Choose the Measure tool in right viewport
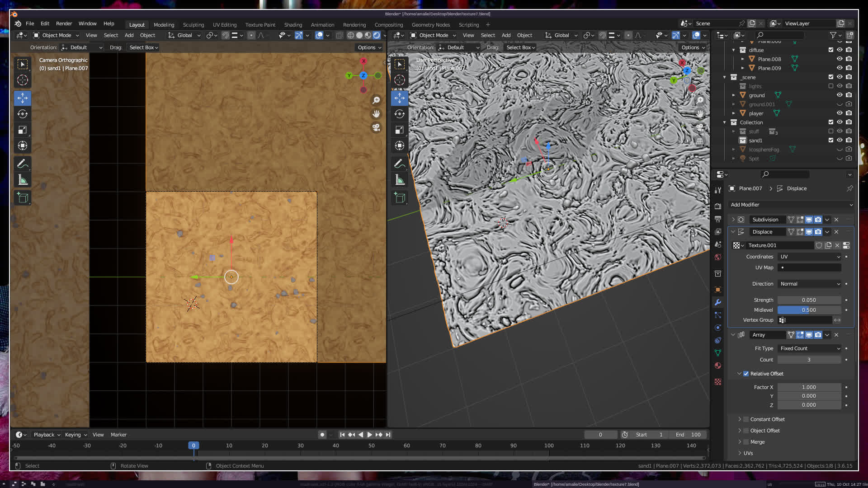The image size is (868, 488). 400,180
